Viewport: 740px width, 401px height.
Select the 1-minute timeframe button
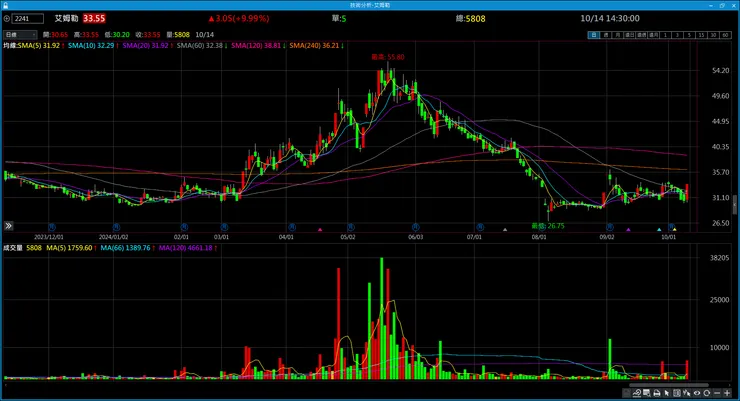point(665,35)
